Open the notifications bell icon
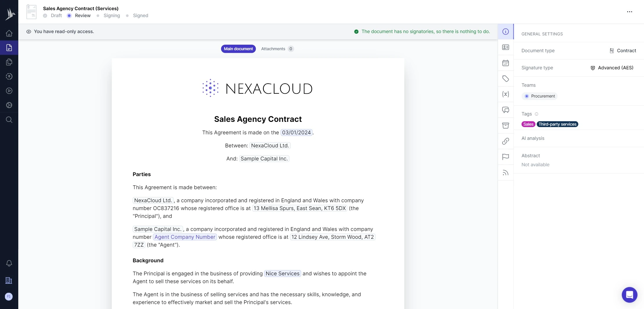The height and width of the screenshot is (309, 644). (x=9, y=263)
